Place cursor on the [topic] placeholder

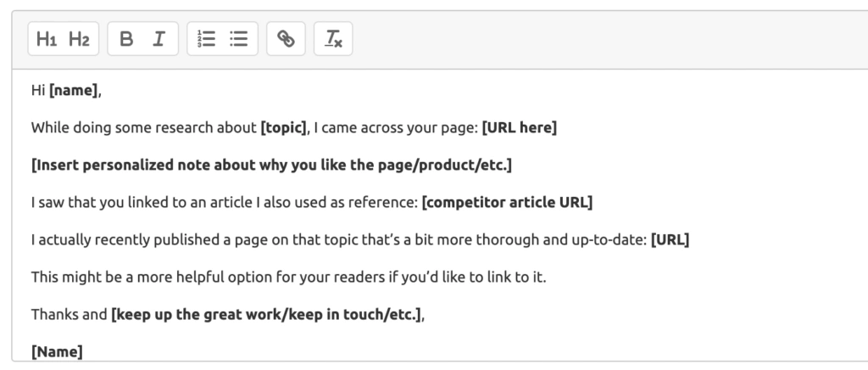(x=283, y=128)
